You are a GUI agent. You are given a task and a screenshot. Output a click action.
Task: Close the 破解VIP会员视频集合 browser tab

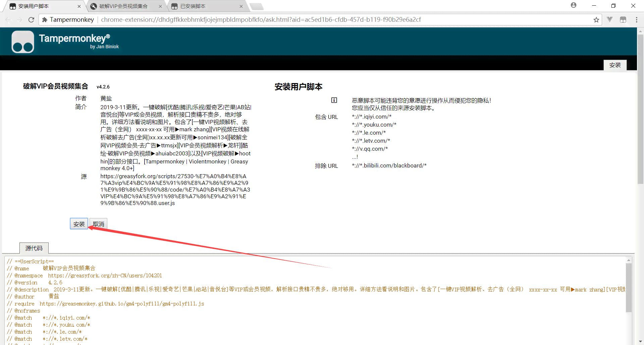[160, 6]
